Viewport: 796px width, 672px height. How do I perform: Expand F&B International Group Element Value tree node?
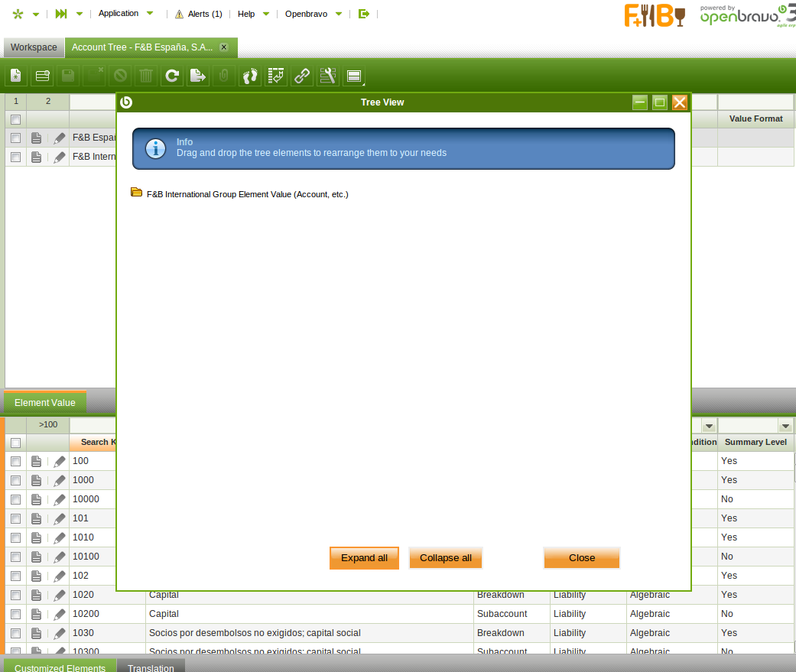click(x=247, y=194)
